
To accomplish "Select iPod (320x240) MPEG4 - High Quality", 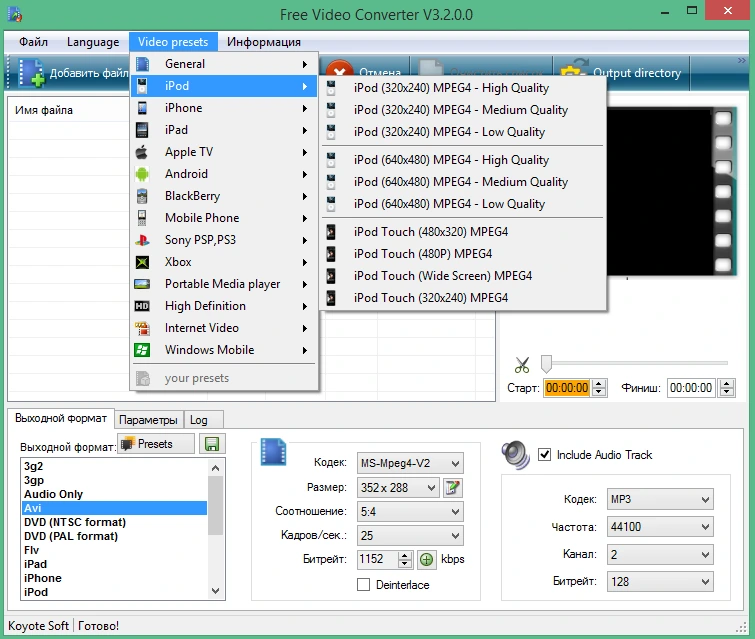I will click(x=462, y=88).
